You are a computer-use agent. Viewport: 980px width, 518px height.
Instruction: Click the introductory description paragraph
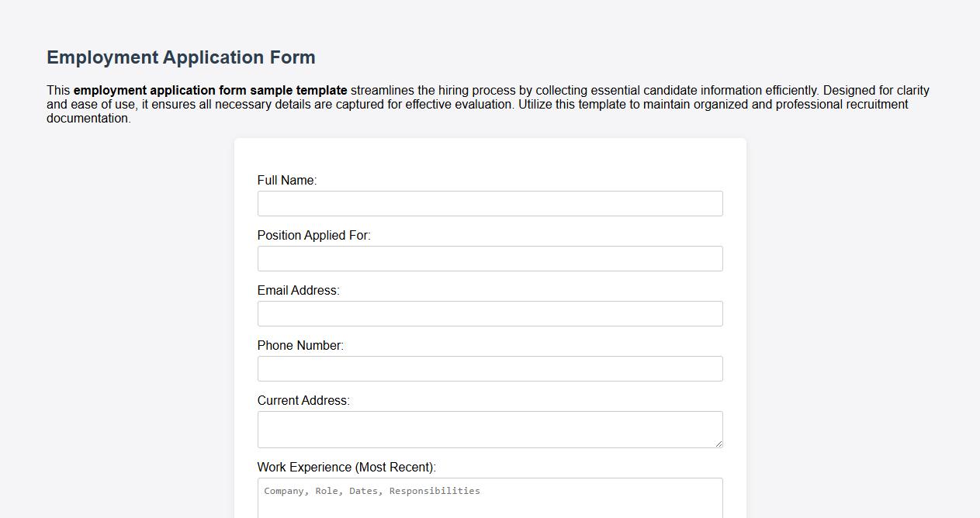tap(487, 104)
